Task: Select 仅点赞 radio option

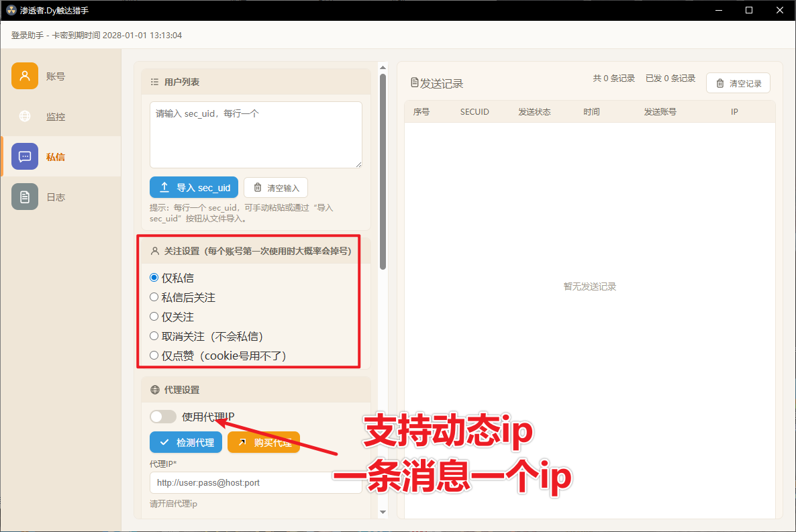Action: 154,355
